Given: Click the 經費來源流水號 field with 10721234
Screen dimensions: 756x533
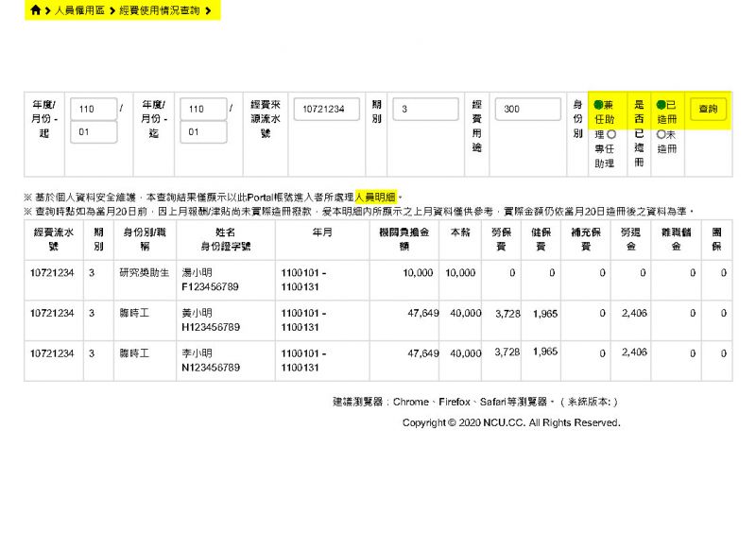Looking at the screenshot, I should [326, 109].
